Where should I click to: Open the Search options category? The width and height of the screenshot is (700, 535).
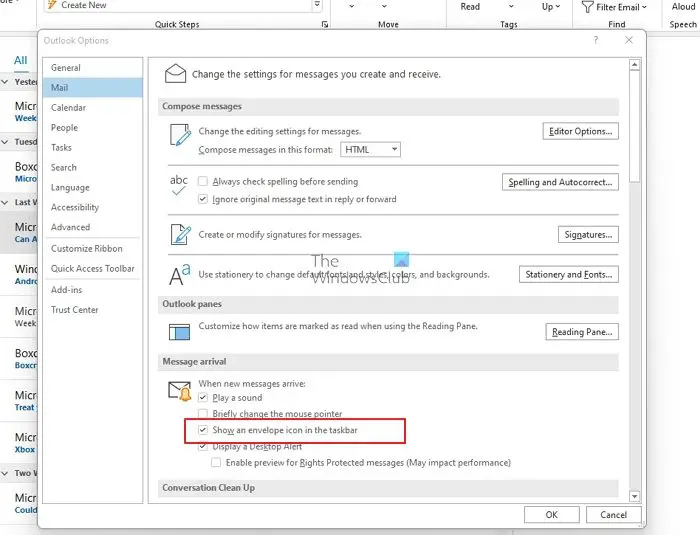point(93,167)
